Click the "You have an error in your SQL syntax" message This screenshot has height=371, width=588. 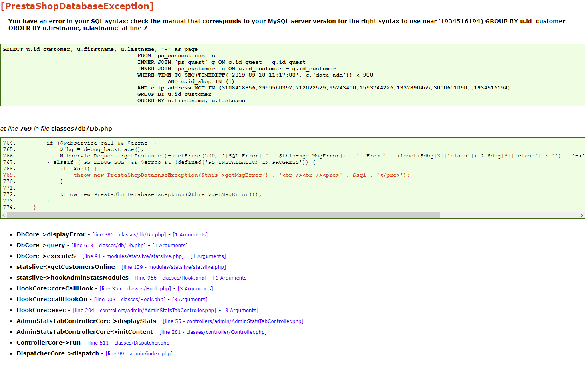[287, 25]
